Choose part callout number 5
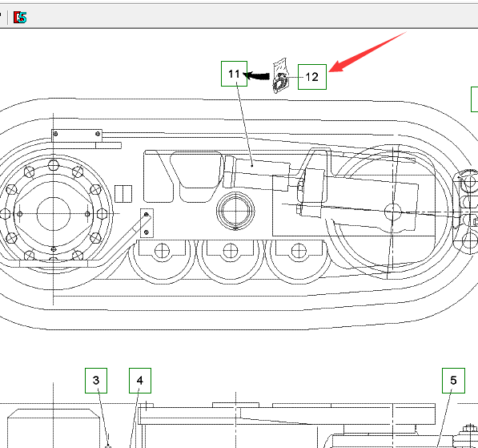This screenshot has width=478, height=448. point(453,381)
